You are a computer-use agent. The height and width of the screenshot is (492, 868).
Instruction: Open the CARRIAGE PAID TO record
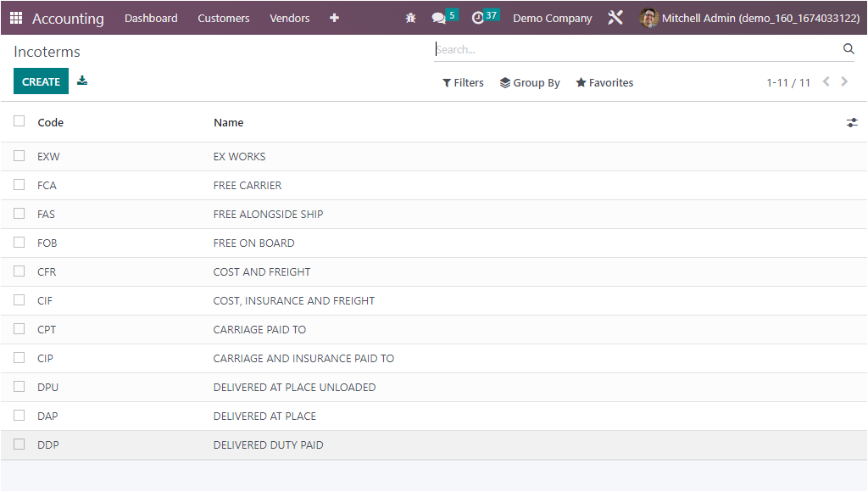[259, 330]
